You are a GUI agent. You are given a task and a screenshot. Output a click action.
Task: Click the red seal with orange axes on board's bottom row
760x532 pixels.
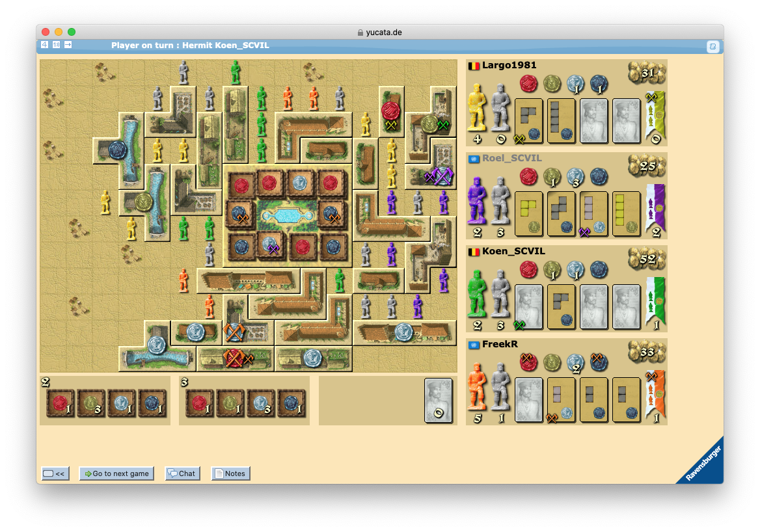point(234,358)
